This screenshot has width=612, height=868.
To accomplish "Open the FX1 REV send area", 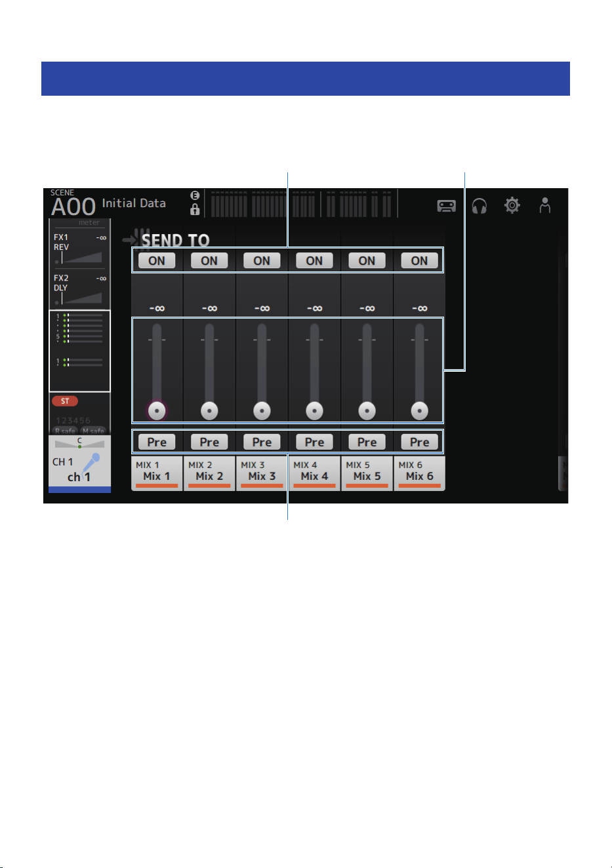I will pyautogui.click(x=80, y=248).
